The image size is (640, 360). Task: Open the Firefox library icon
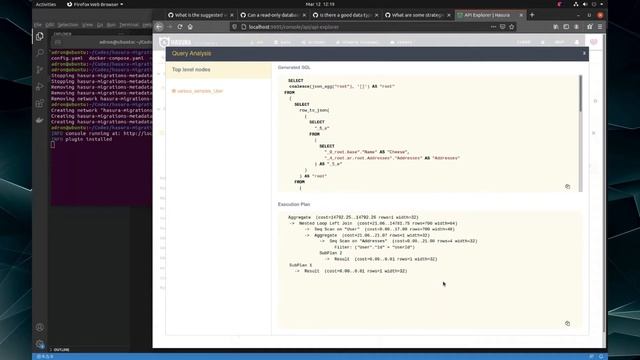click(x=556, y=27)
